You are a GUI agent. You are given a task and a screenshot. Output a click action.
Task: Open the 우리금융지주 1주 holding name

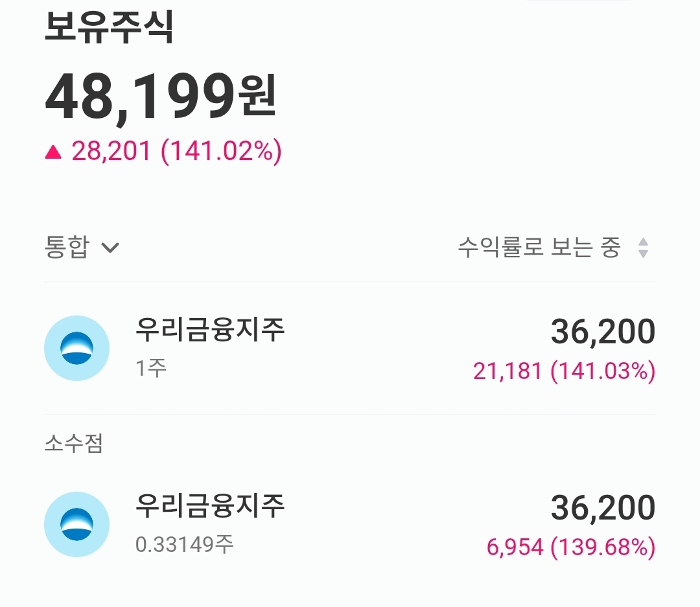pyautogui.click(x=210, y=330)
